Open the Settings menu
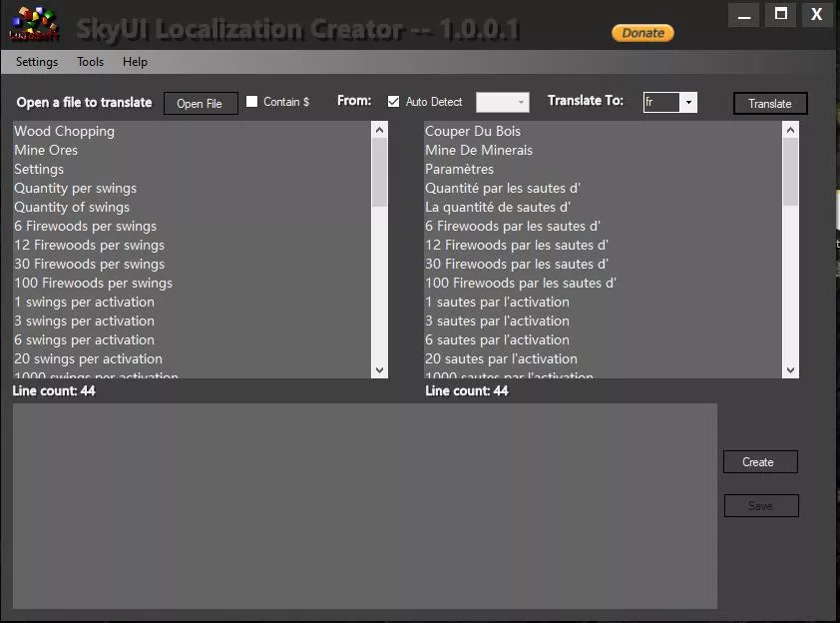This screenshot has height=623, width=840. [x=37, y=62]
